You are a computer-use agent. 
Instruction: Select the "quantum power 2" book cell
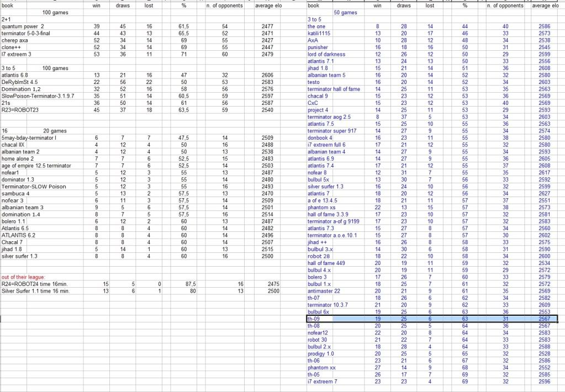[23, 27]
